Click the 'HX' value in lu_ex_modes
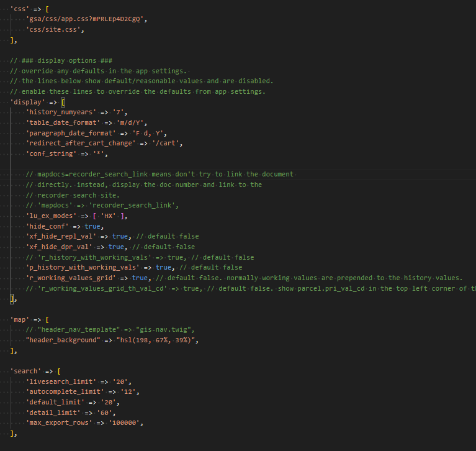 (x=108, y=216)
